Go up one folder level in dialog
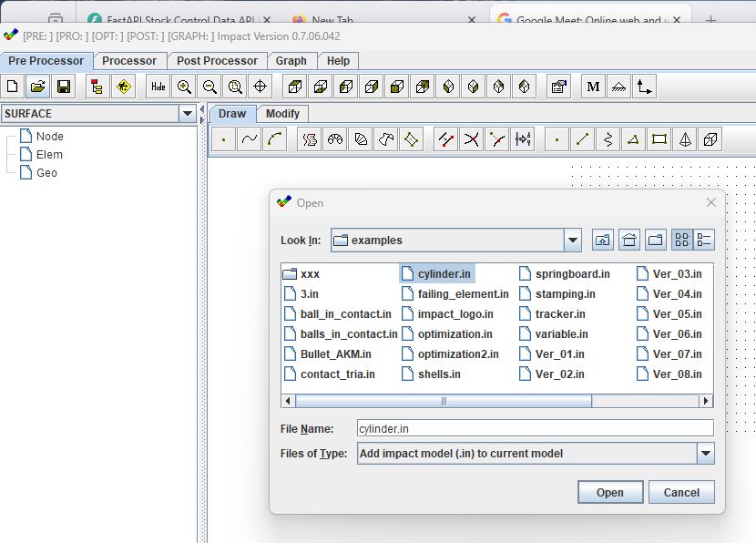This screenshot has height=543, width=756. (x=603, y=241)
